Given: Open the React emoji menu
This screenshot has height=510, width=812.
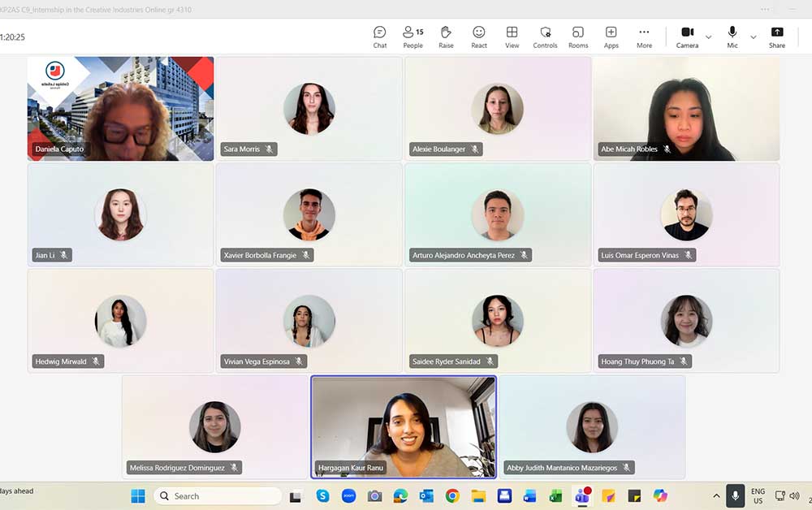Looking at the screenshot, I should 479,37.
